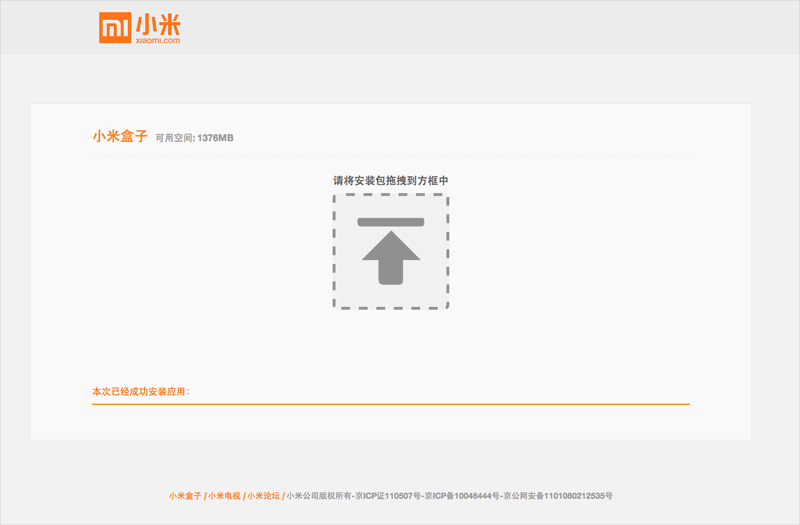Viewport: 800px width, 525px height.
Task: Click the orange line under installed apps
Action: [x=391, y=404]
